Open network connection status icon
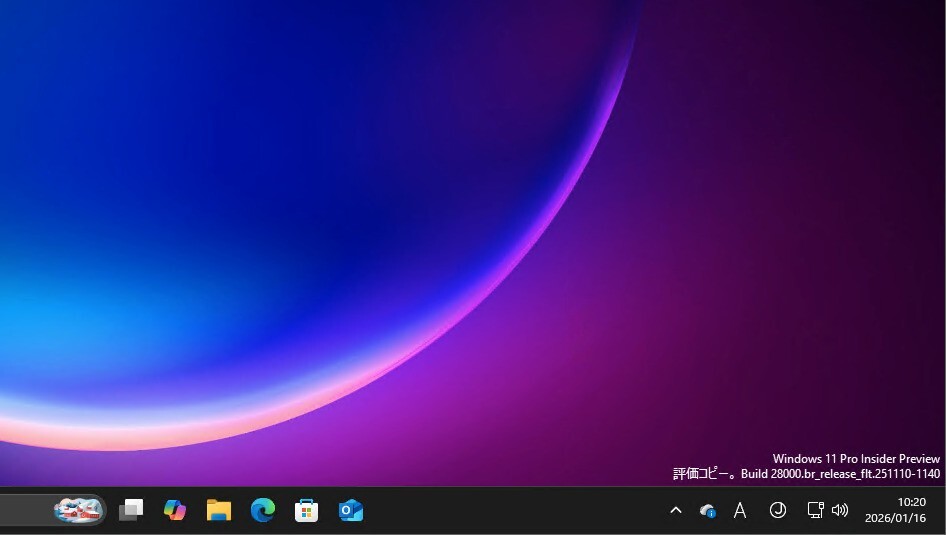Viewport: 946px width, 535px height. (816, 510)
